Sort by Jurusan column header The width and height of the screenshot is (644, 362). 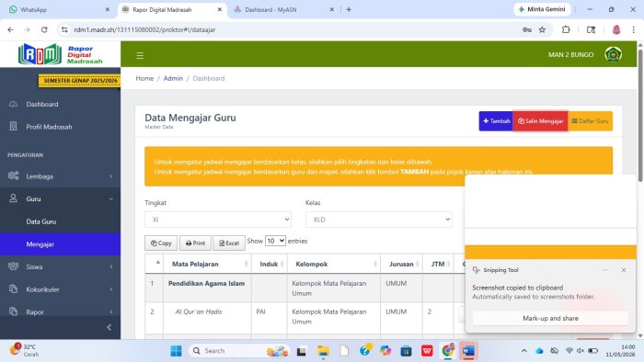pos(402,264)
